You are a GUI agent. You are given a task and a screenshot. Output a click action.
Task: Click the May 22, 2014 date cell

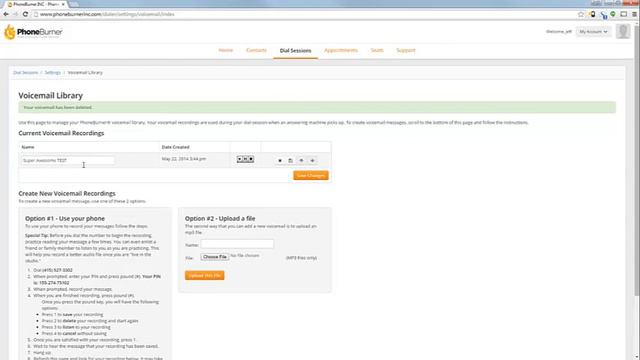pos(184,159)
